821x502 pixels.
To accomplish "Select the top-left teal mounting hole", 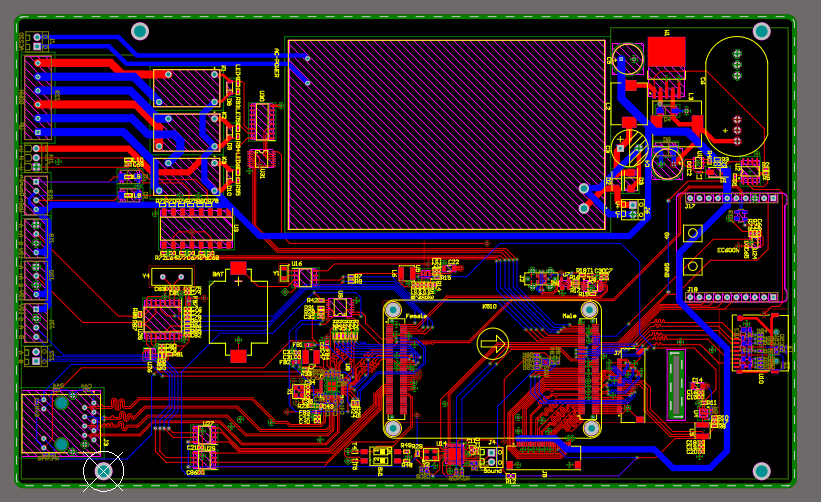I will tap(140, 31).
